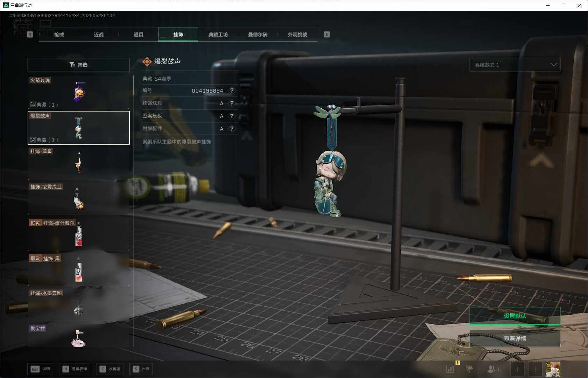Click the 设置默认 button

[515, 316]
